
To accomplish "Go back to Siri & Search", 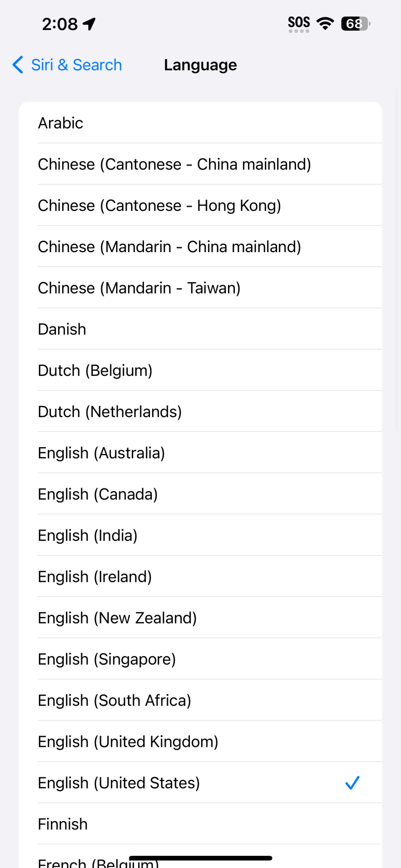I will [76, 65].
